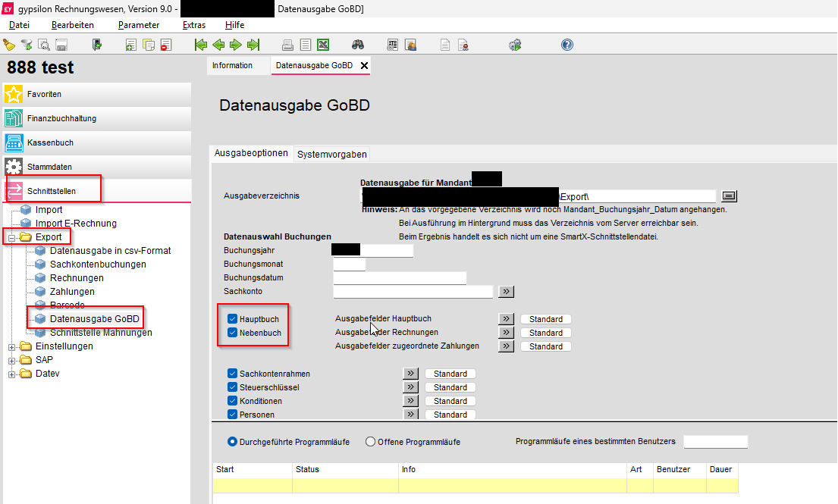Click the green Excel export icon

[x=323, y=45]
